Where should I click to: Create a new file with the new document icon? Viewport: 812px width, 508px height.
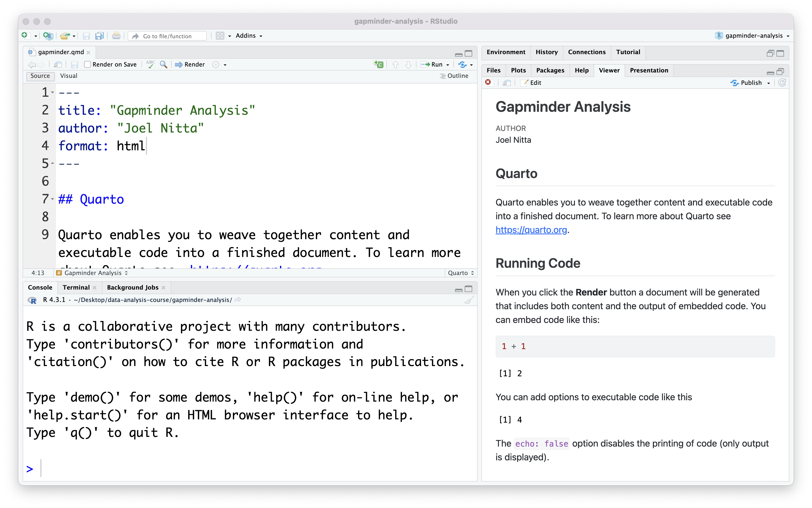click(x=26, y=36)
